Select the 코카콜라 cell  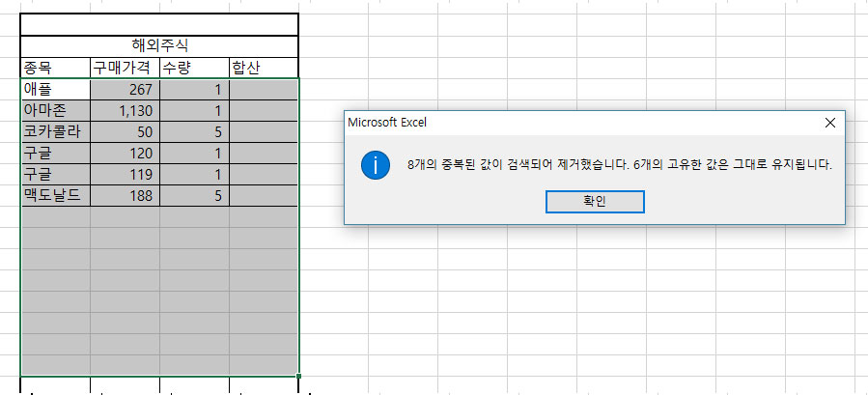(x=55, y=132)
